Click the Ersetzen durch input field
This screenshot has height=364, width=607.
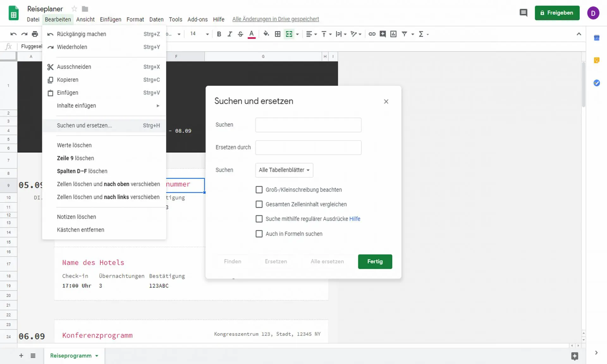pos(308,148)
